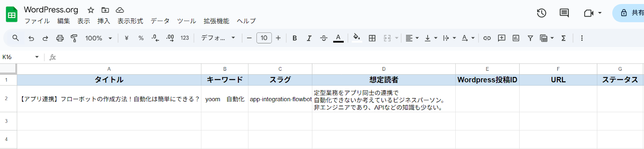
Task: Create a filter with funnel icon
Action: click(x=530, y=38)
